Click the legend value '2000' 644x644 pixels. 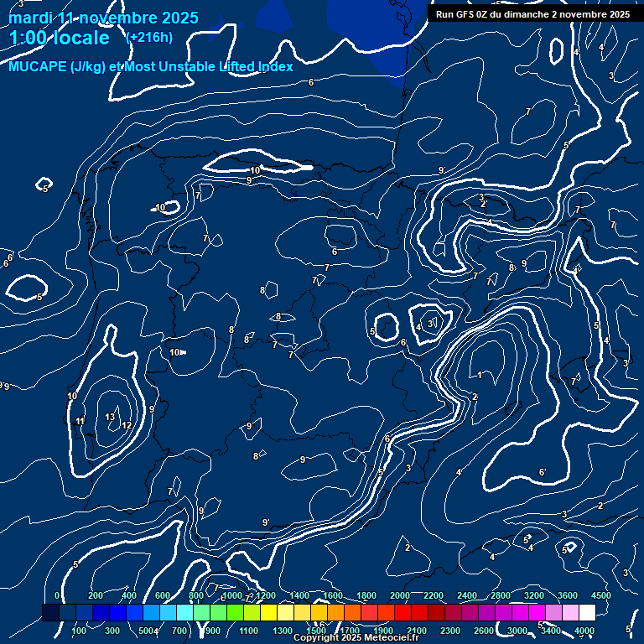point(400,595)
